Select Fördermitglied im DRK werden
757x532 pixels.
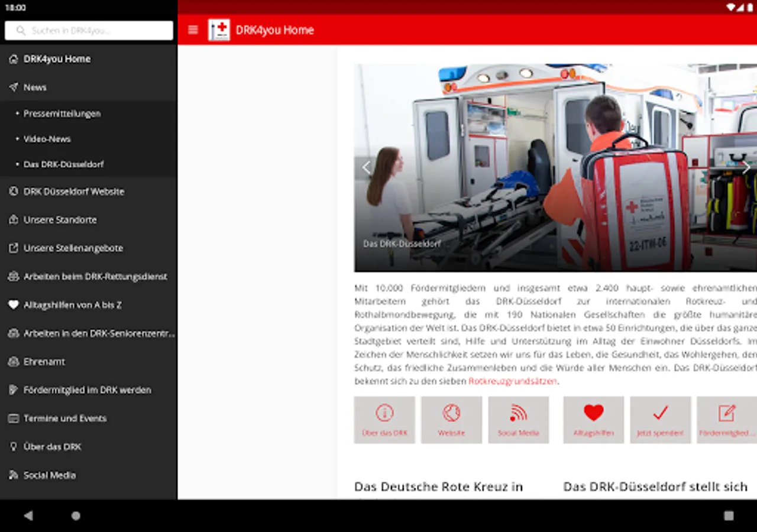point(89,390)
